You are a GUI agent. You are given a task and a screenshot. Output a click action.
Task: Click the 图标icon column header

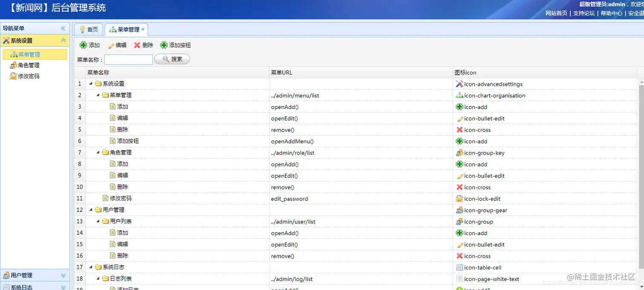pos(545,72)
